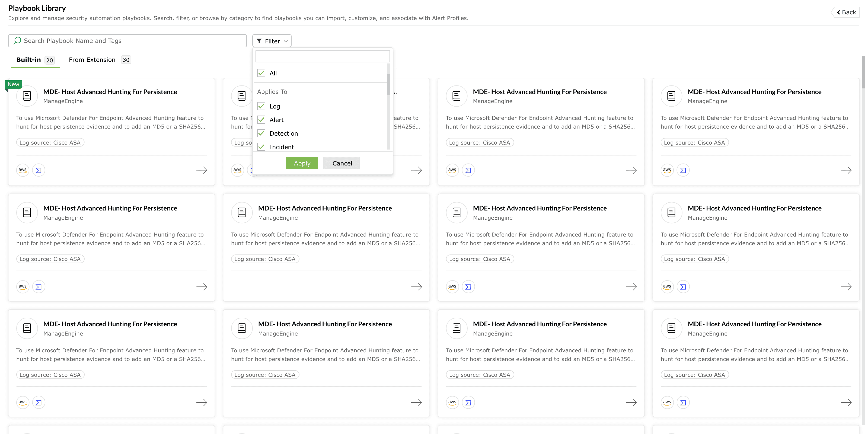The height and width of the screenshot is (434, 868).
Task: Toggle the Detection checkbox
Action: pos(261,133)
